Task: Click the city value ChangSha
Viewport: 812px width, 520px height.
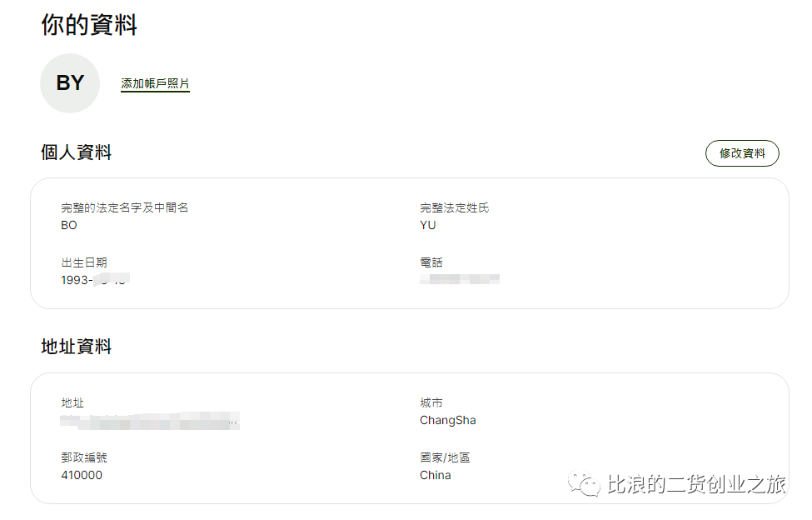Action: pyautogui.click(x=448, y=420)
